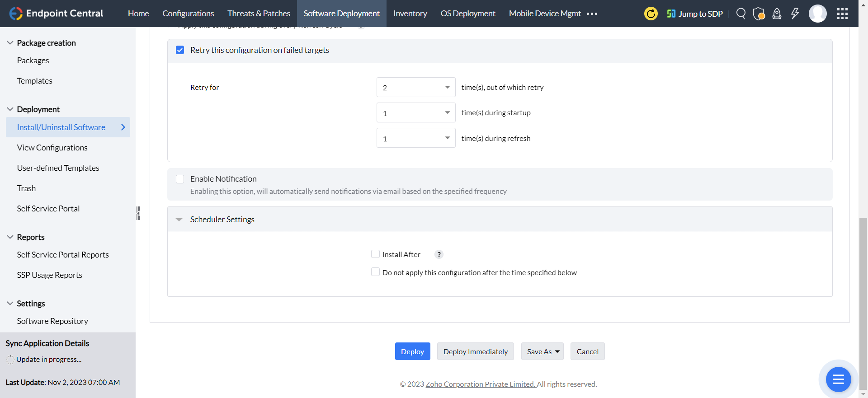
Task: Uncheck Retry this configuration on failed targets
Action: click(180, 50)
